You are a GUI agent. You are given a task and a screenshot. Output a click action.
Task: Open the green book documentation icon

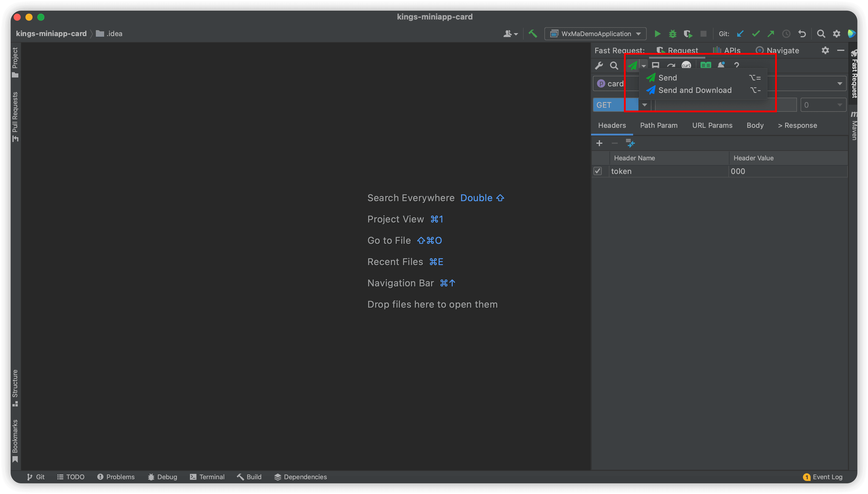point(706,65)
